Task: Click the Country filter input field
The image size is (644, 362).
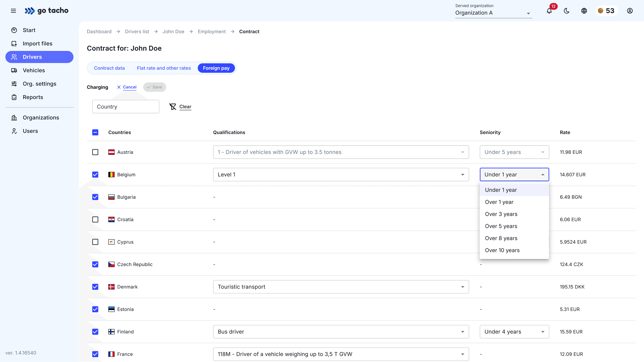Action: (x=125, y=107)
